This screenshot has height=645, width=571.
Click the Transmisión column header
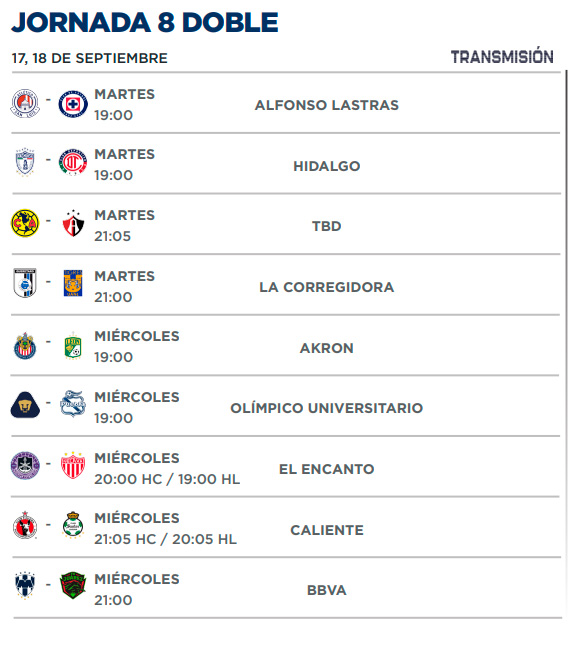point(502,57)
